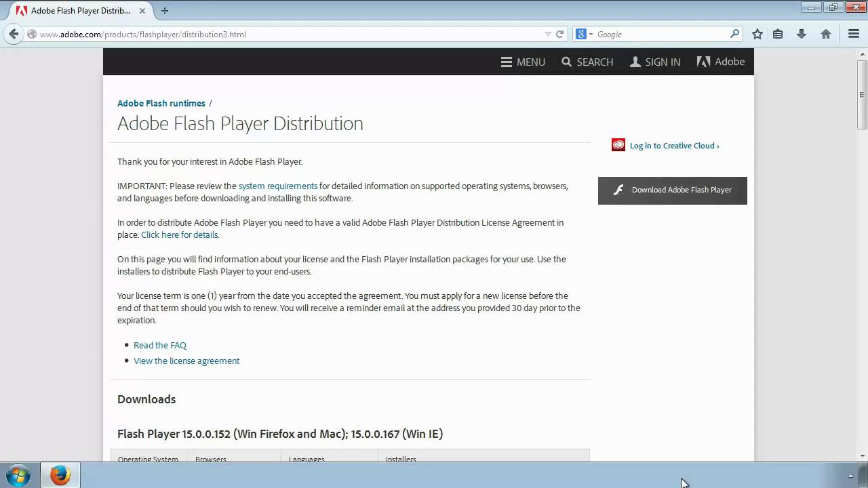Open Adobe site SEARCH

pyautogui.click(x=587, y=62)
